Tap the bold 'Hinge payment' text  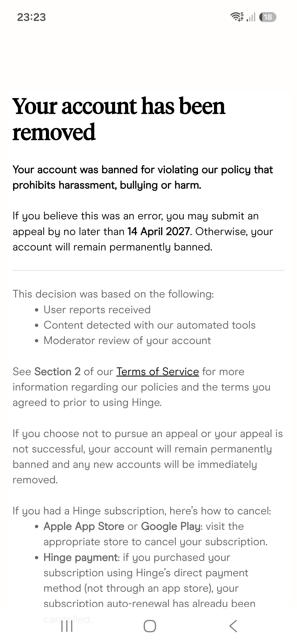[x=81, y=558]
